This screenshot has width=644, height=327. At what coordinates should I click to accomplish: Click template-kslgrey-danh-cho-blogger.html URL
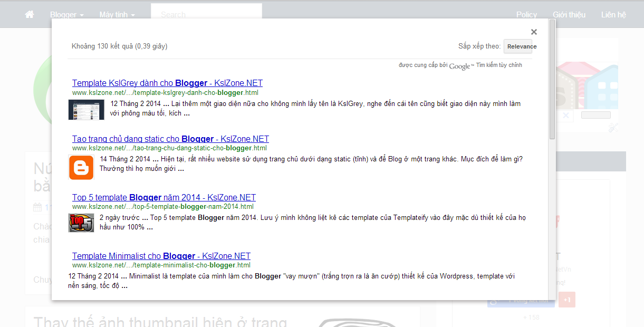pos(165,93)
